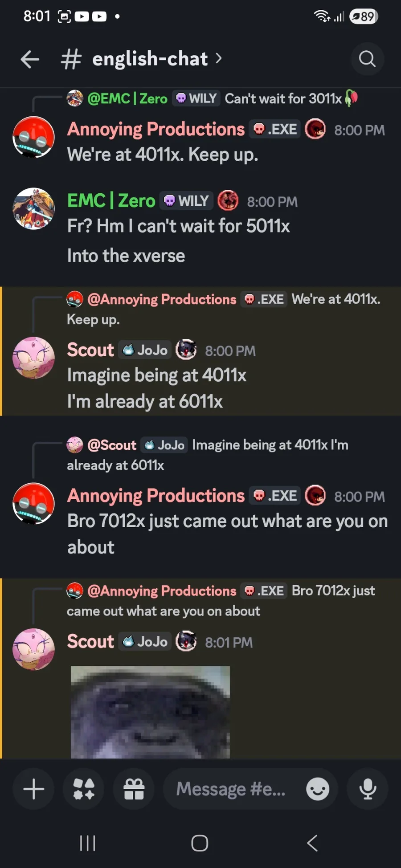
Task: Tap Annoying Productions avatar on 'Keep up' message
Action: [33, 137]
